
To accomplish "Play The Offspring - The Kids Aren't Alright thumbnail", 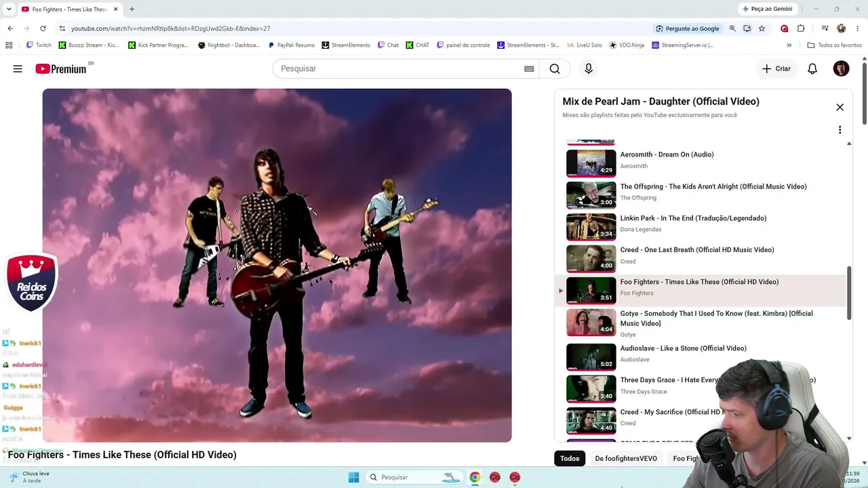I will (591, 195).
